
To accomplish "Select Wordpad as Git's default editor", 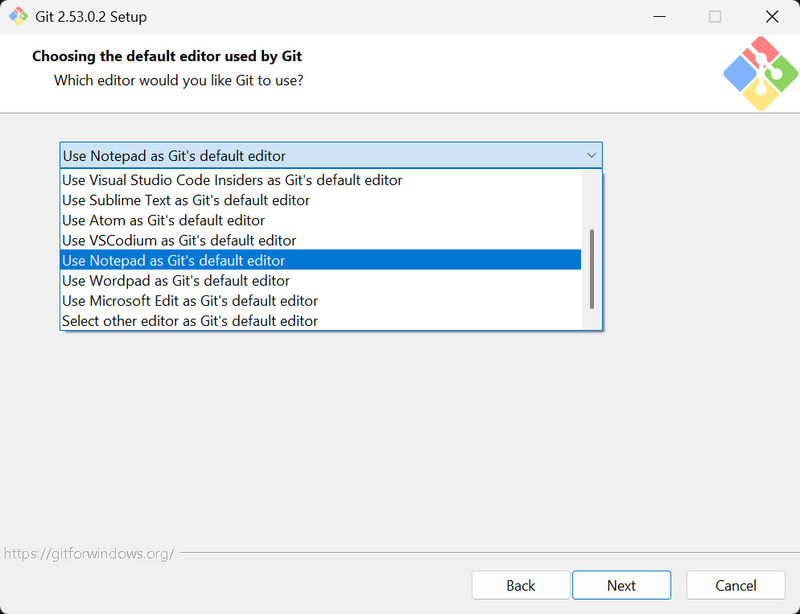I will 176,281.
